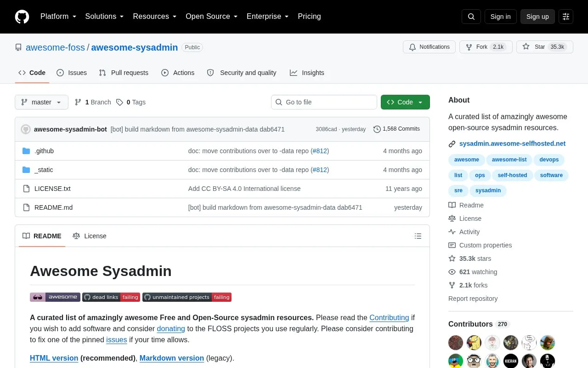
Task: Open the master branch selector
Action: pos(41,102)
